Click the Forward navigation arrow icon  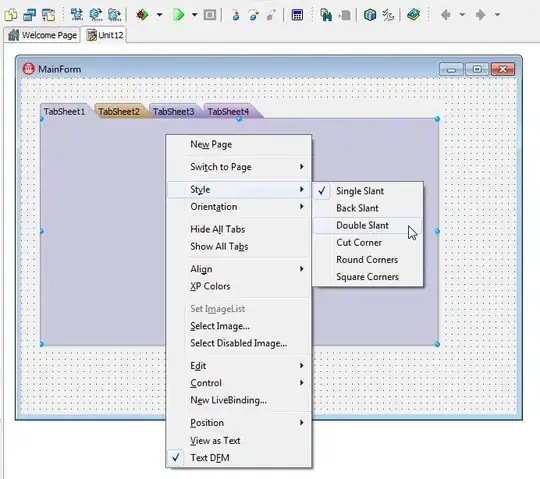pos(480,15)
